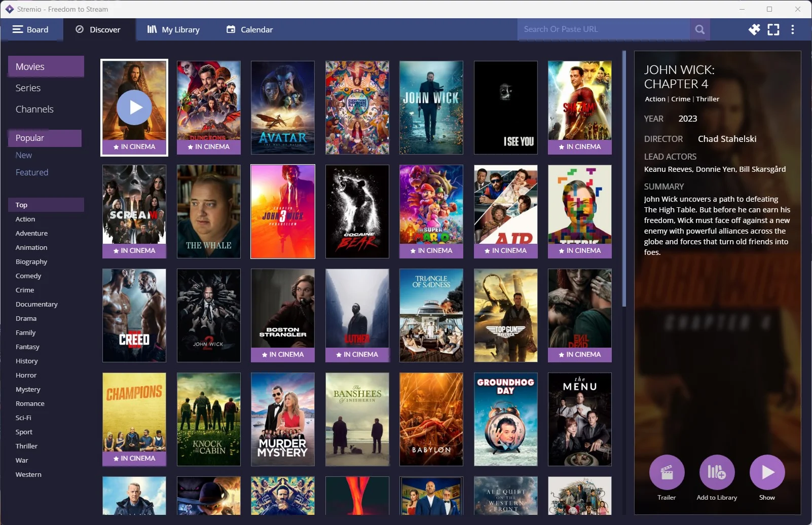The width and height of the screenshot is (812, 525).
Task: Open the add-ons puzzle icon
Action: click(x=754, y=29)
